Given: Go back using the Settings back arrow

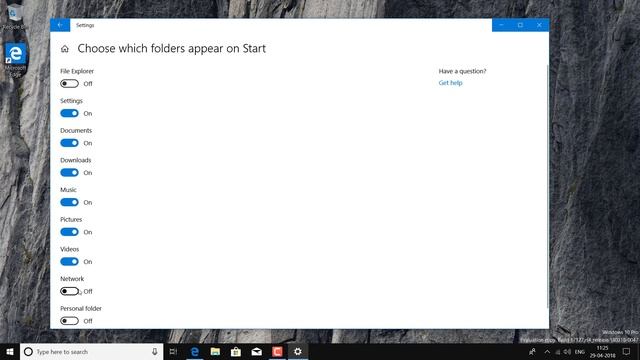Looking at the screenshot, I should click(x=60, y=25).
